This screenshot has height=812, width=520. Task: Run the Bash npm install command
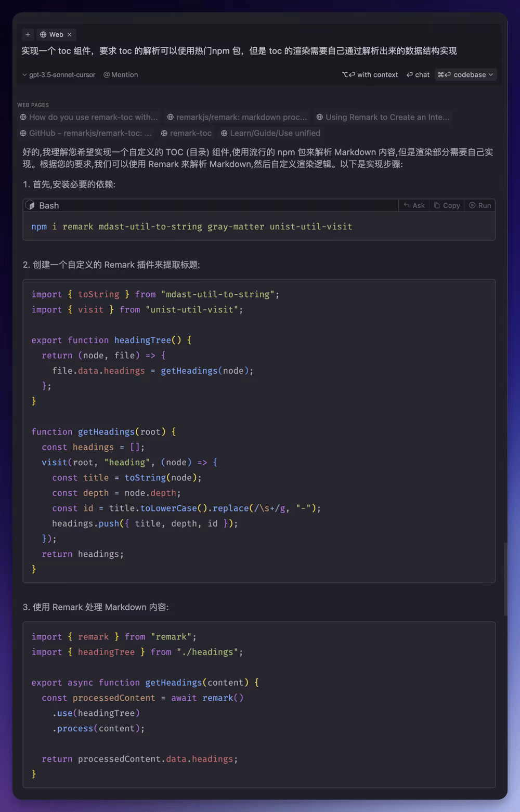tap(480, 206)
